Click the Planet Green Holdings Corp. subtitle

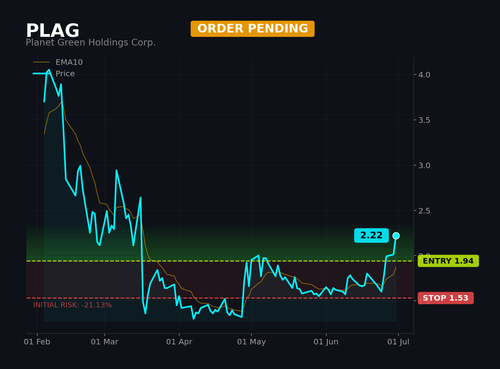pyautogui.click(x=90, y=43)
